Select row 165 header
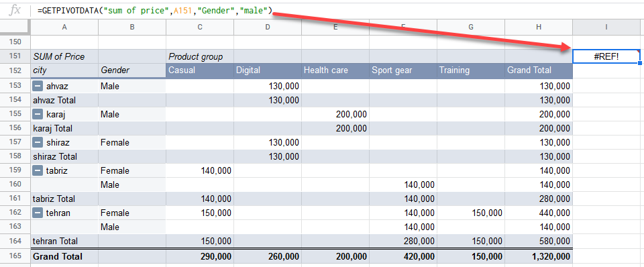Viewport: 644px width, 267px height. coord(15,256)
